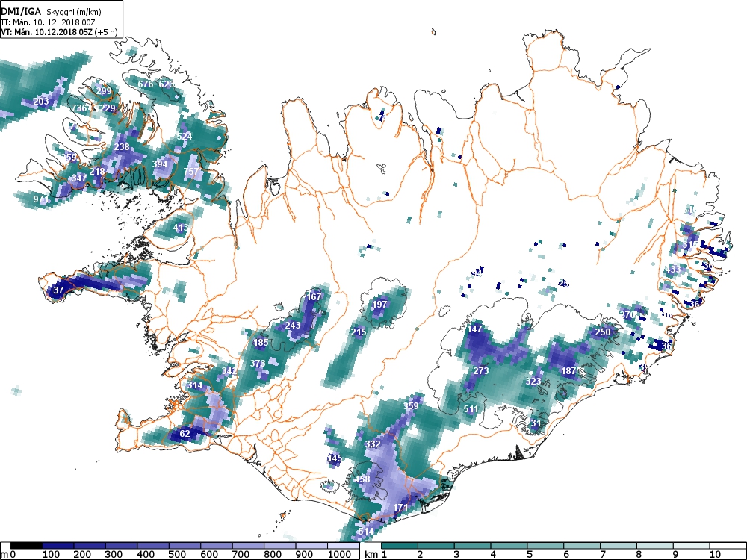Click the map value 167
The width and height of the screenshot is (747, 560).
pos(314,296)
